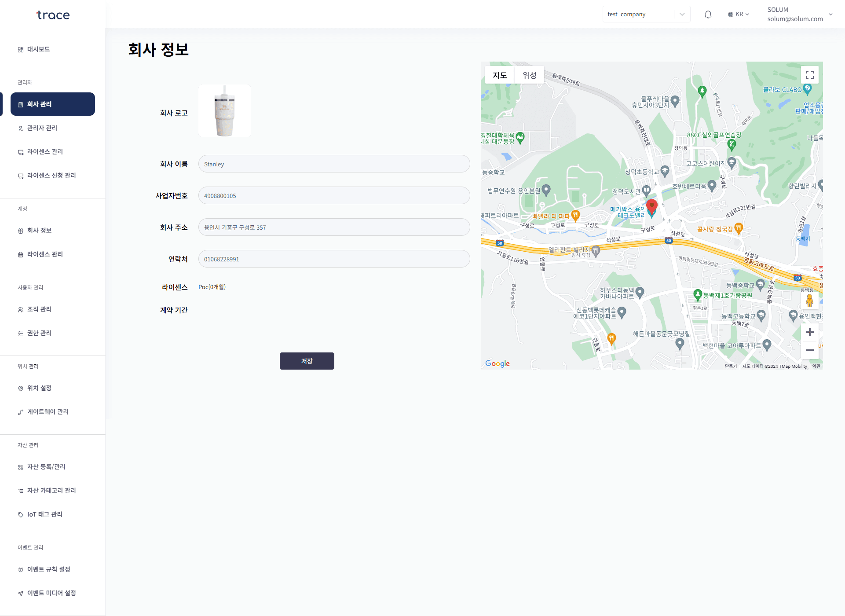Click the 저장 save button
This screenshot has height=616, width=845.
307,361
